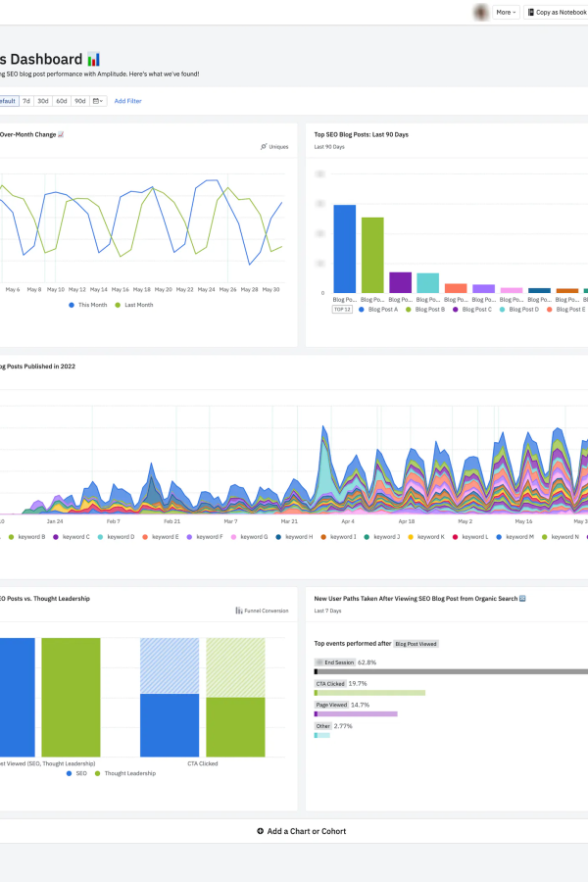Toggle keyword I in area chart legend
Screen dimensions: 588x882
[x=338, y=537]
